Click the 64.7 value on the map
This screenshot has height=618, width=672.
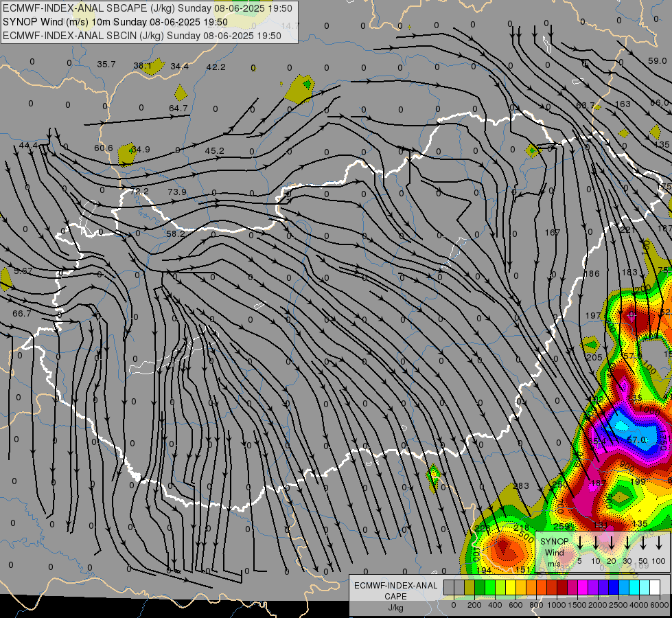click(x=178, y=108)
